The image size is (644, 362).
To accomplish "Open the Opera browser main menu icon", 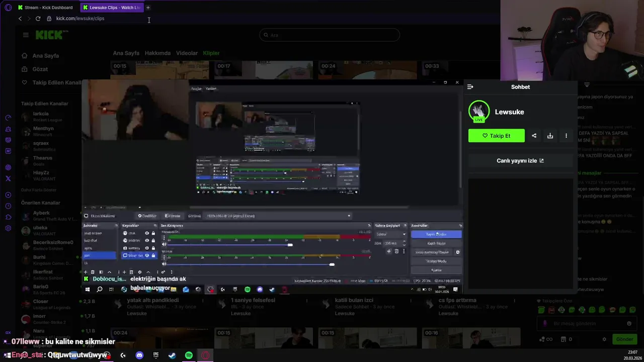I will pyautogui.click(x=8, y=8).
